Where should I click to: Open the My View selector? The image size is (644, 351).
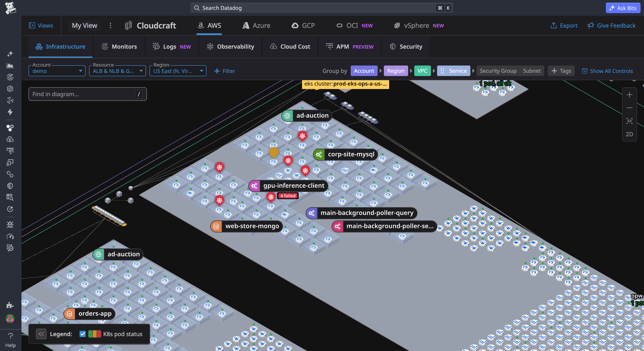(84, 25)
